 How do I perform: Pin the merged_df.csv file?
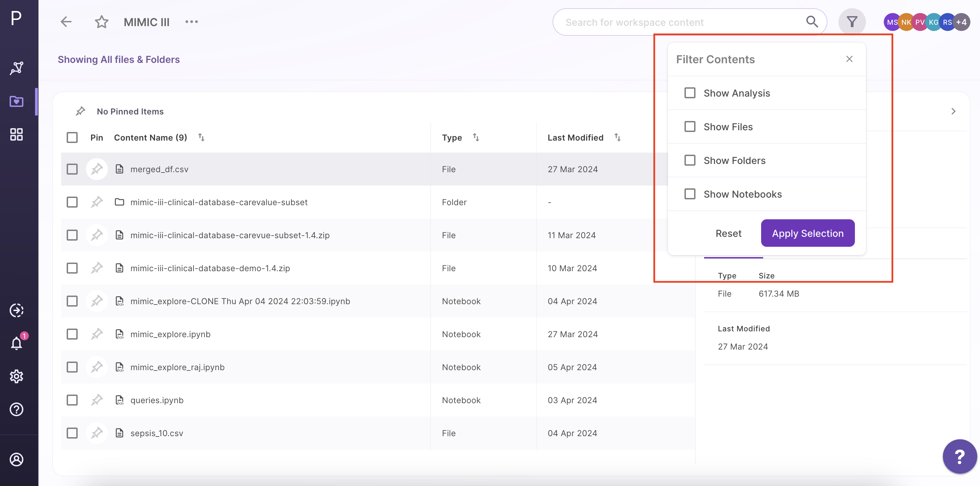97,169
